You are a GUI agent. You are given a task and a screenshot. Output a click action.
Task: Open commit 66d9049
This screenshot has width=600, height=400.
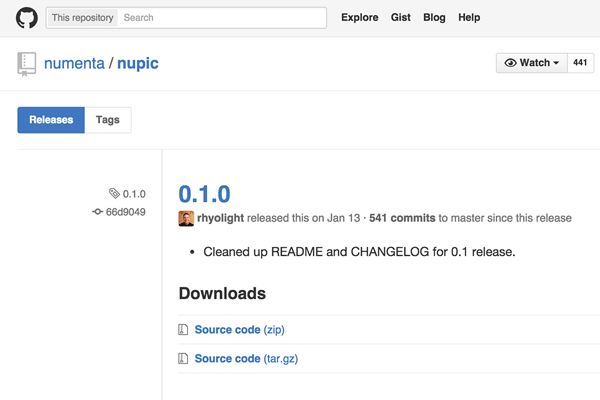click(x=126, y=212)
